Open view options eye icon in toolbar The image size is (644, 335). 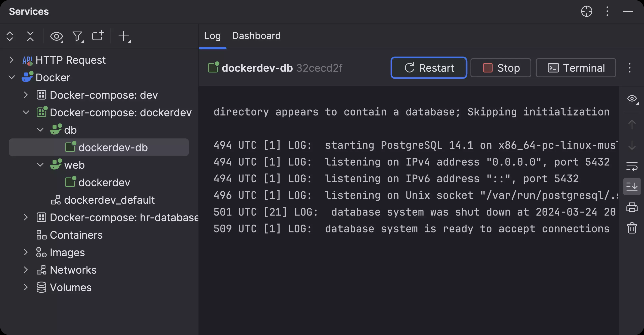(x=56, y=36)
